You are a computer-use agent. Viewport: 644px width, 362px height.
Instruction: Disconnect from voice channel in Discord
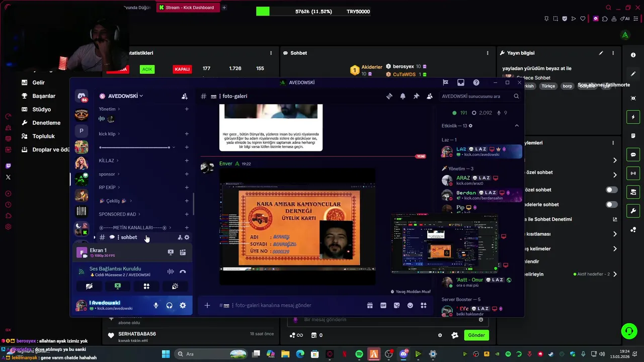point(183,271)
